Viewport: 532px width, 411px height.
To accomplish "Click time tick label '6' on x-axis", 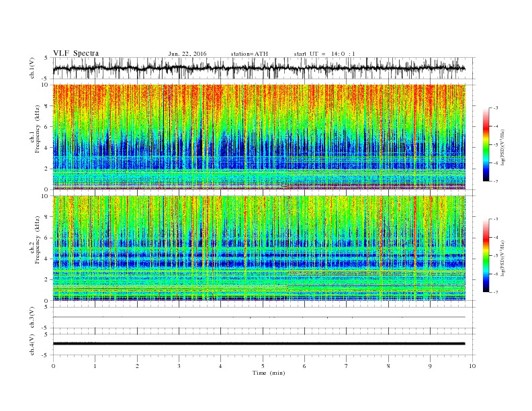I will coord(304,366).
